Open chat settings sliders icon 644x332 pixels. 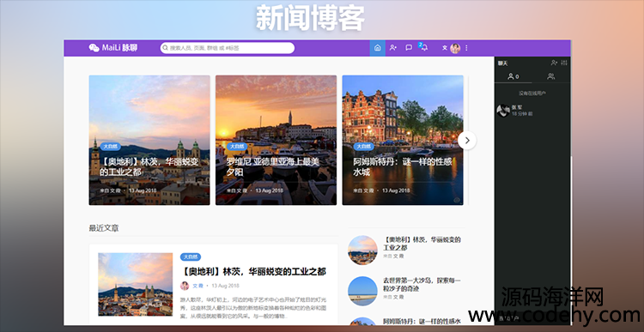[564, 63]
